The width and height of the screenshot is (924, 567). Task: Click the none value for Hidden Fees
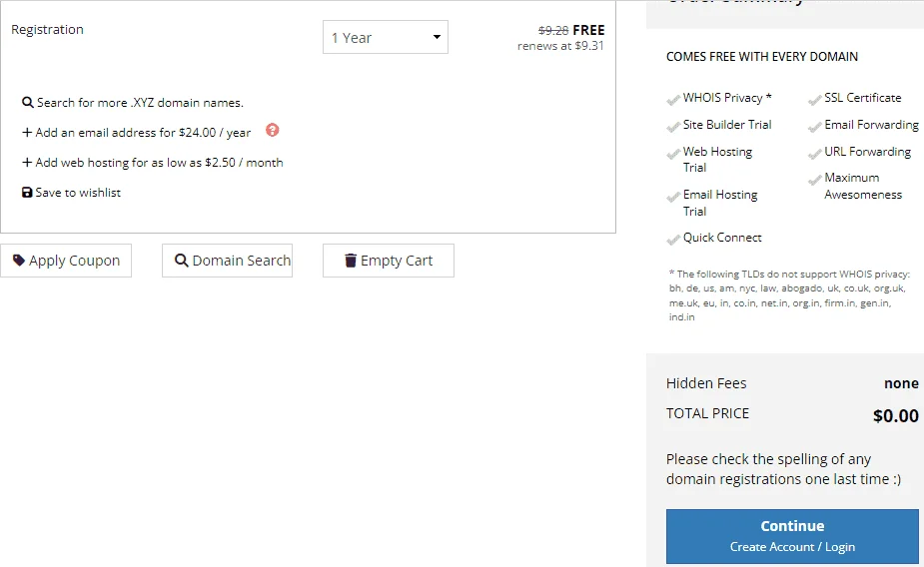tap(901, 384)
